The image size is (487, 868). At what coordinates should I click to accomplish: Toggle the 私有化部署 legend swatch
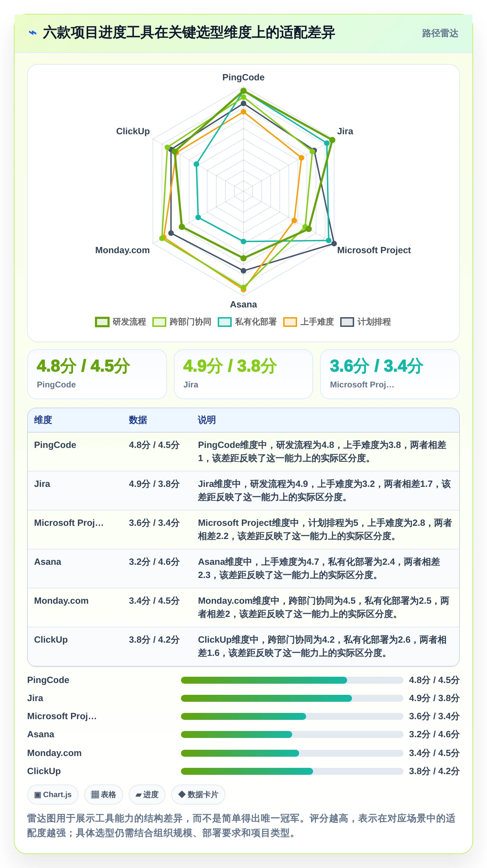225,322
